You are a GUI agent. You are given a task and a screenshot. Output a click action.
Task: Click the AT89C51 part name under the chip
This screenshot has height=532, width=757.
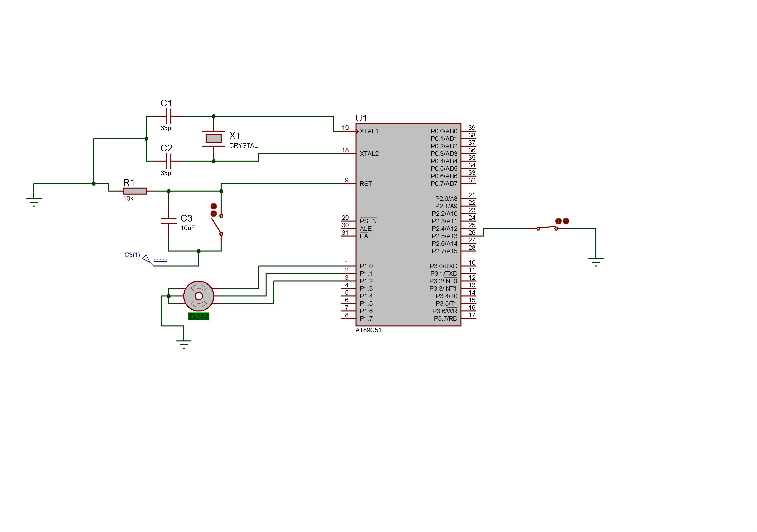pyautogui.click(x=368, y=330)
